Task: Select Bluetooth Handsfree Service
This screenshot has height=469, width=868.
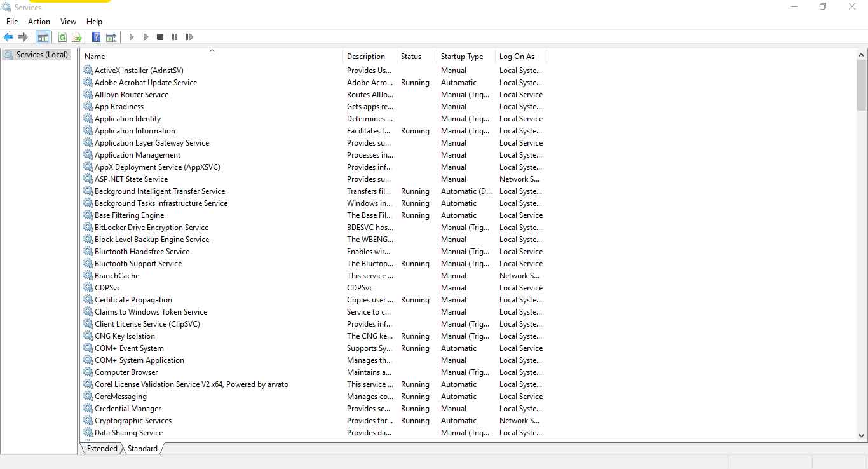Action: (142, 252)
